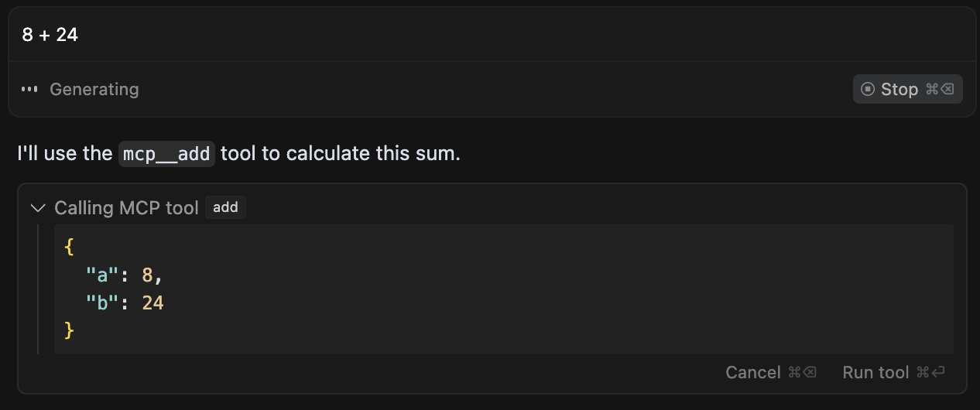The height and width of the screenshot is (410, 980).
Task: Click the mcp__add inline code label
Action: point(167,153)
